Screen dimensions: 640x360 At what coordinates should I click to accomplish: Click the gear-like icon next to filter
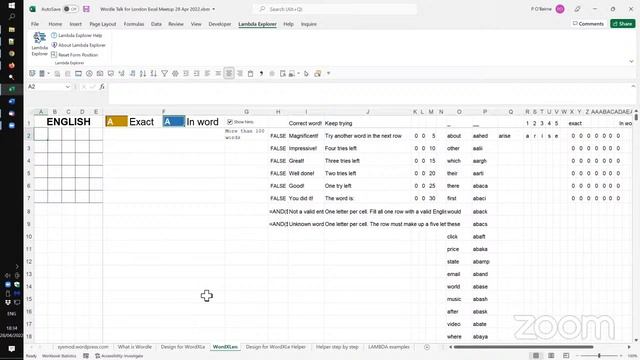175,73
